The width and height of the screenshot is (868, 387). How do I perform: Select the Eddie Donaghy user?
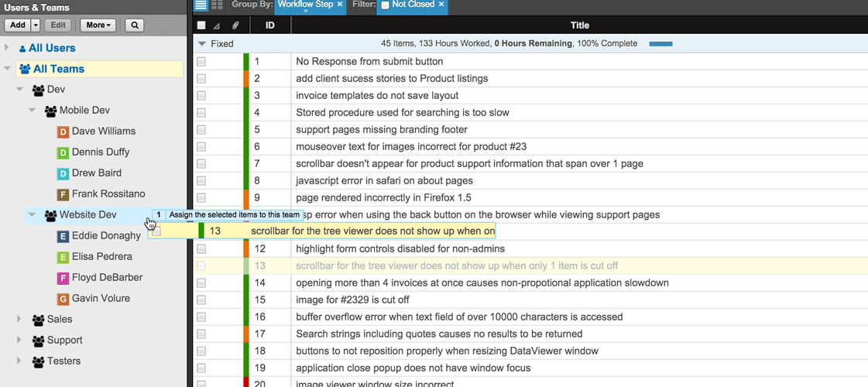pyautogui.click(x=106, y=236)
